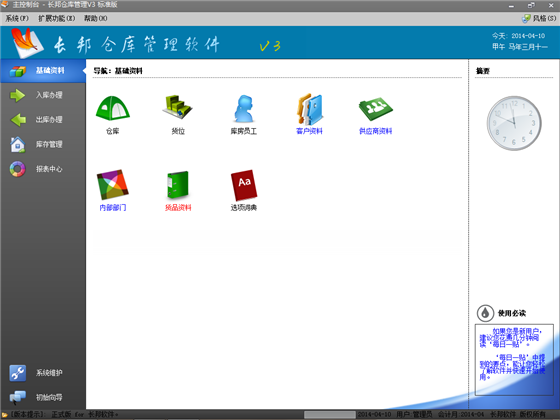Click the feather logo in the header
Viewport: 560px width, 420px height.
click(28, 43)
